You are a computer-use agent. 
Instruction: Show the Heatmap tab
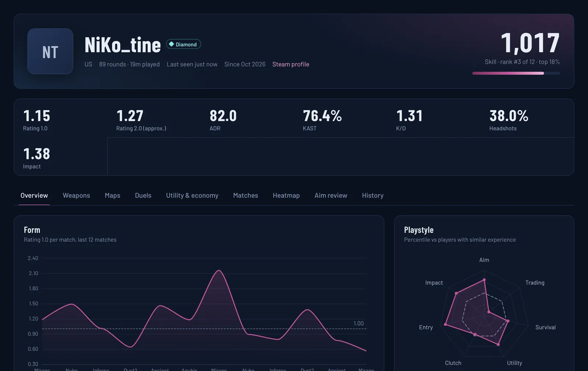[x=286, y=195]
